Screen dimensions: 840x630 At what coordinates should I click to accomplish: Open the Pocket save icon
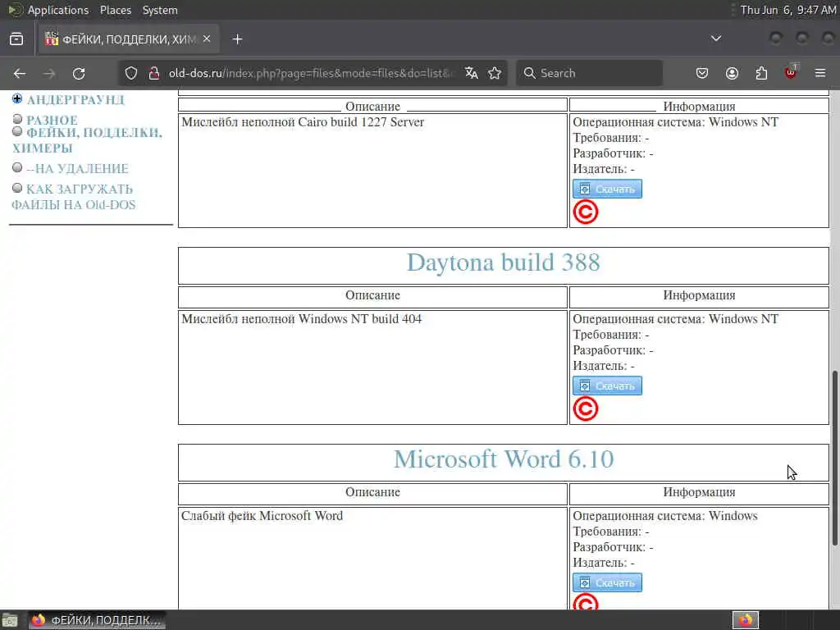point(702,73)
